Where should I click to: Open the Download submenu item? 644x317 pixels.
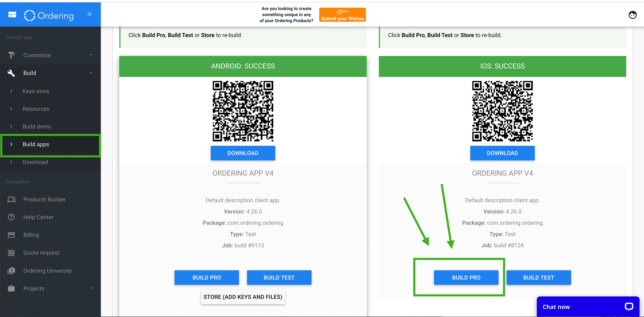pyautogui.click(x=35, y=162)
